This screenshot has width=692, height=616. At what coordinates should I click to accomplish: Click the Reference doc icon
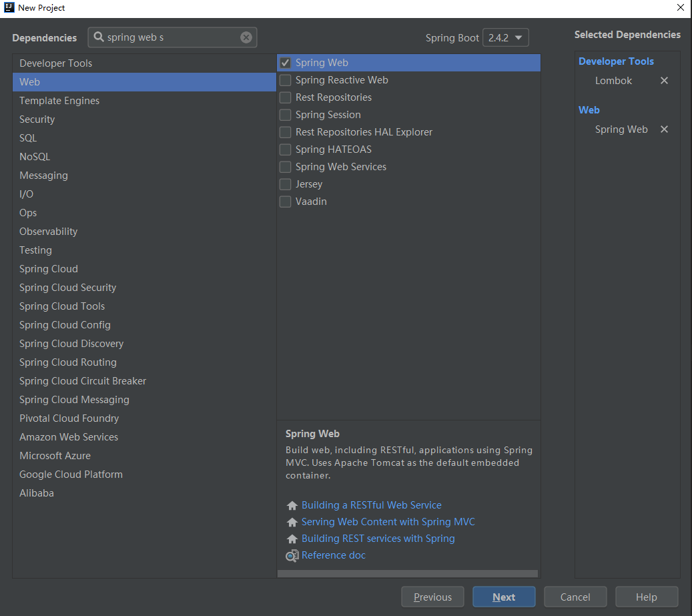pos(292,555)
